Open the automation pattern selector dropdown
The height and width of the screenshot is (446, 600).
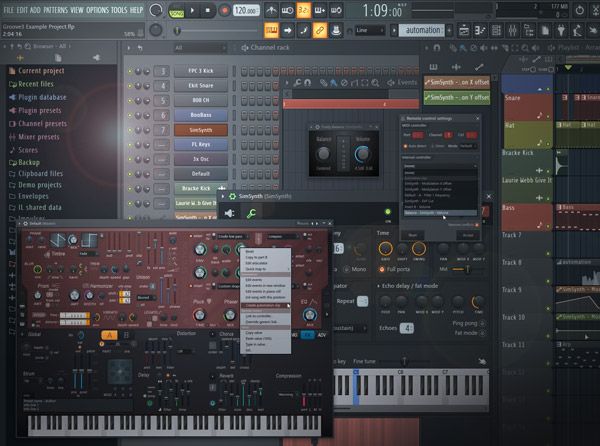(425, 30)
